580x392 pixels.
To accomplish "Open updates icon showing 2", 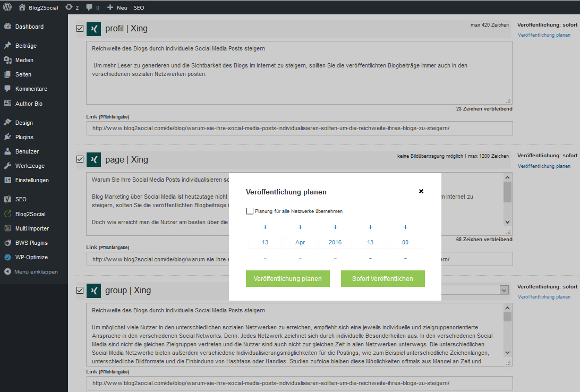I will [69, 7].
